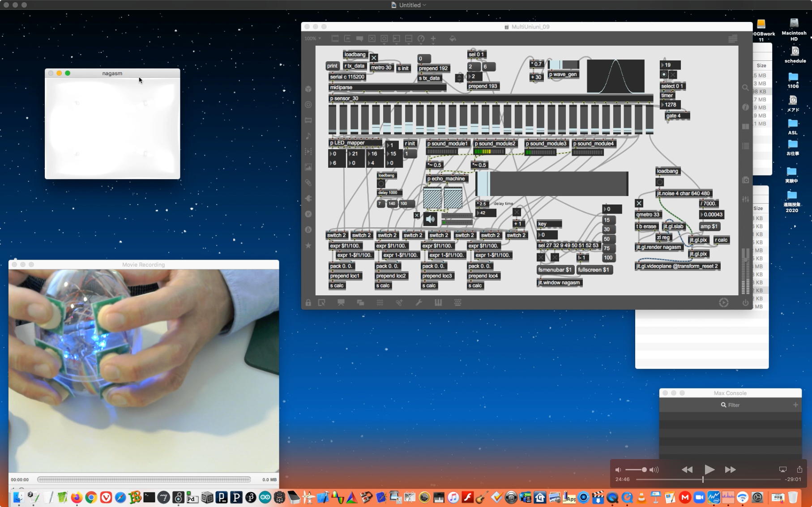
Task: Open the inspector info icon
Action: click(745, 107)
